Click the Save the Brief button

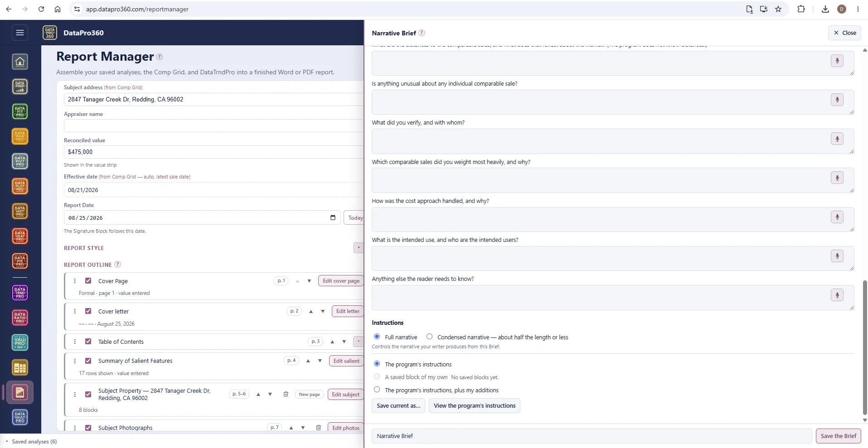[839, 436]
